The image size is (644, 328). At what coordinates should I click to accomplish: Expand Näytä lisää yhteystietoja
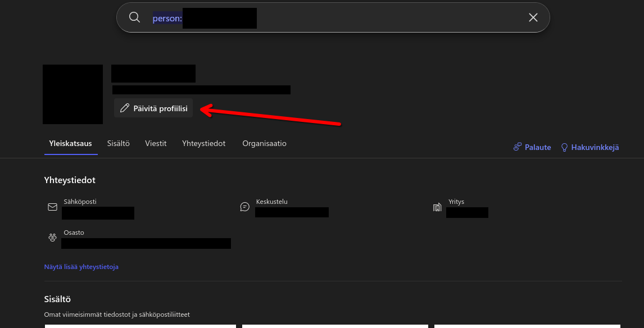click(x=81, y=267)
